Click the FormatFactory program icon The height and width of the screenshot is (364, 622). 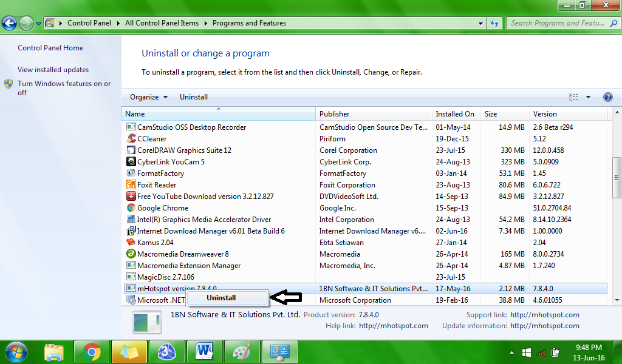(131, 173)
